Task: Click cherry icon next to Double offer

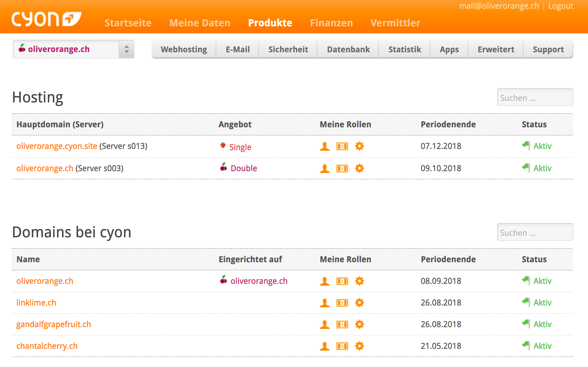Action: pos(223,167)
